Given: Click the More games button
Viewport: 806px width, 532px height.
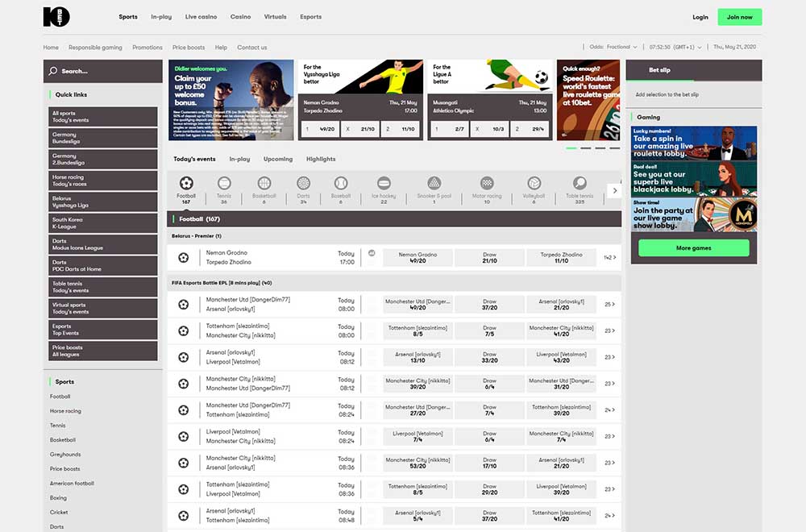Looking at the screenshot, I should pyautogui.click(x=693, y=247).
